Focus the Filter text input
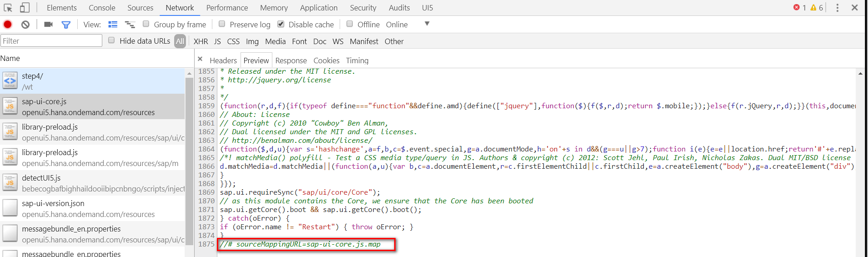Viewport: 868px width, 257px height. pos(51,40)
